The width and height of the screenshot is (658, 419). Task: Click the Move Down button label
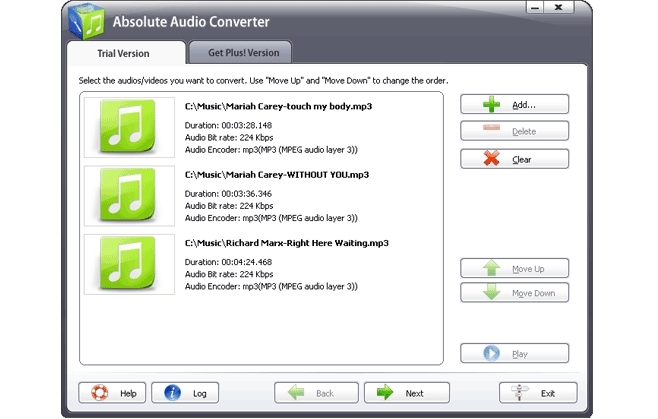pos(533,293)
